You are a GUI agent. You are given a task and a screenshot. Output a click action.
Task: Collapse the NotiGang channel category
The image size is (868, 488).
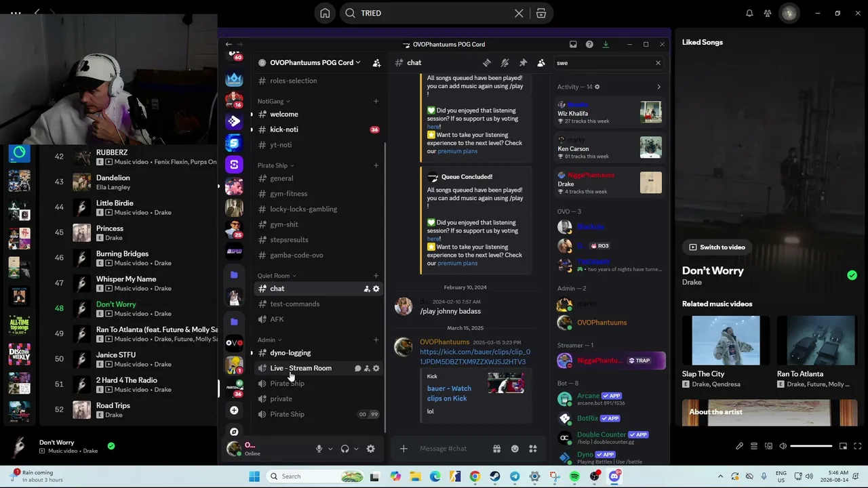273,102
